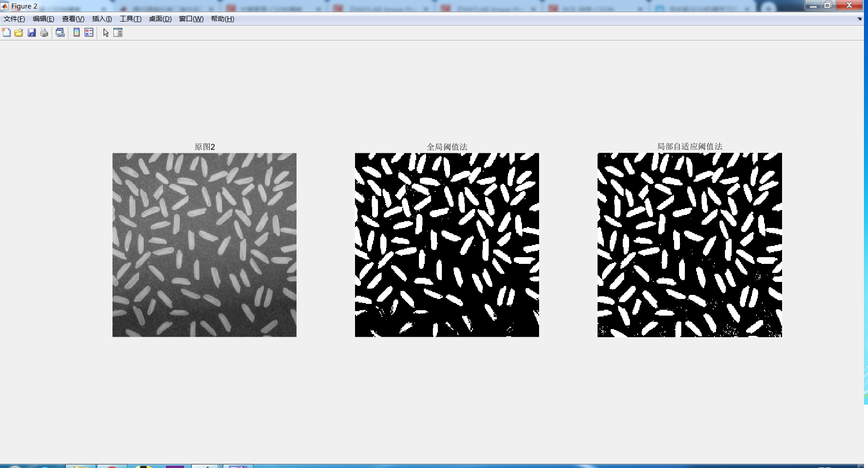Activate the Edit Plot arrow tool
The width and height of the screenshot is (868, 468).
coord(106,32)
